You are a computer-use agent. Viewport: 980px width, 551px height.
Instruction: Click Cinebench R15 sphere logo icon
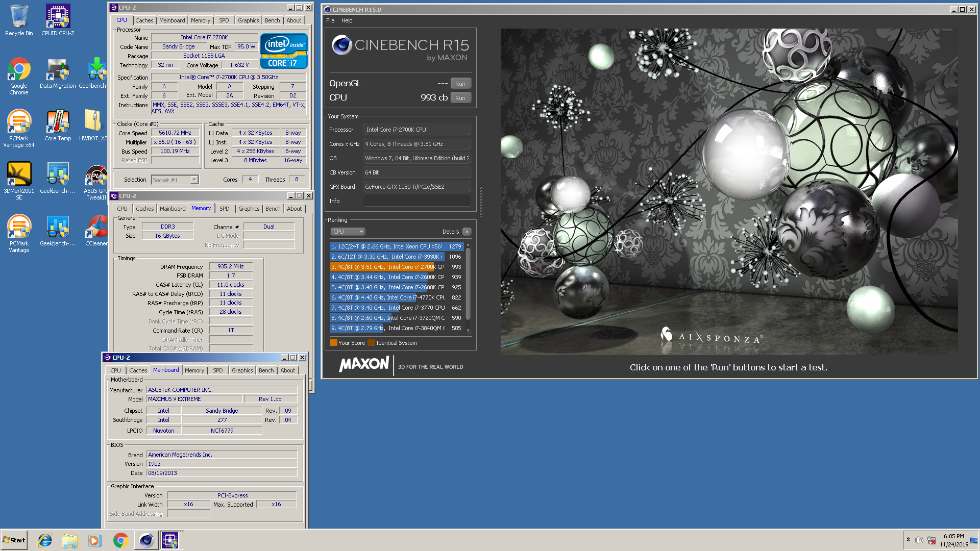(x=341, y=45)
